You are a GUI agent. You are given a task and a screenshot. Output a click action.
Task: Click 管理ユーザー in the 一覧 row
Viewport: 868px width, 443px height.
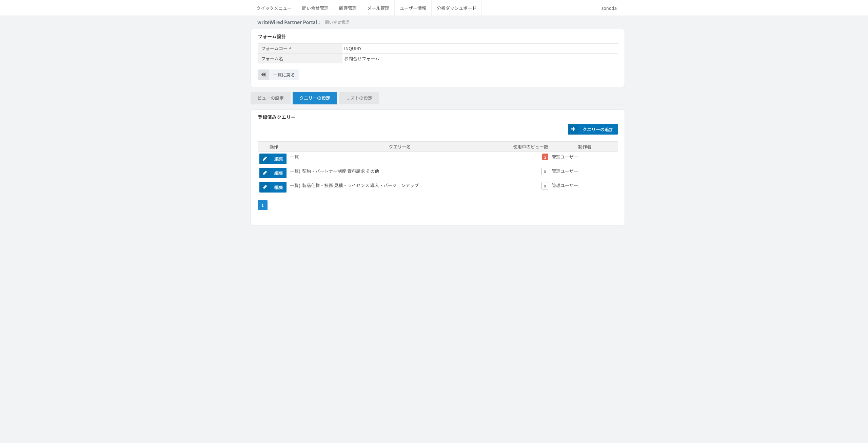coord(565,157)
